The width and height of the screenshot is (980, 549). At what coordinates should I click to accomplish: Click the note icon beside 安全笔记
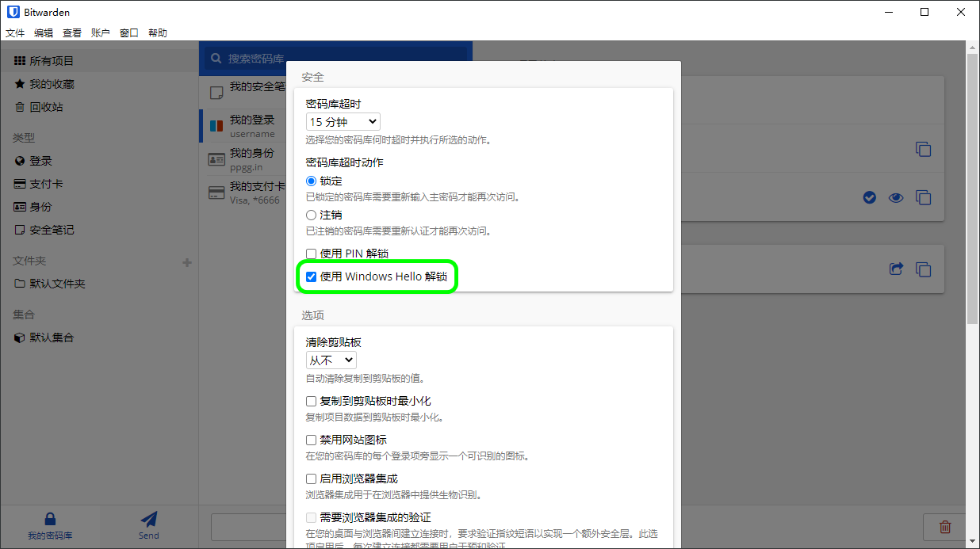pyautogui.click(x=20, y=230)
